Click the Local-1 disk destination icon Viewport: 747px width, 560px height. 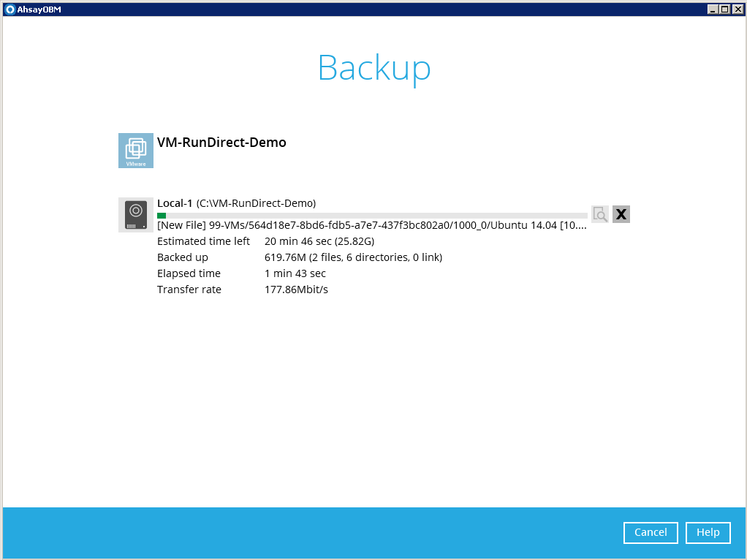coord(136,215)
